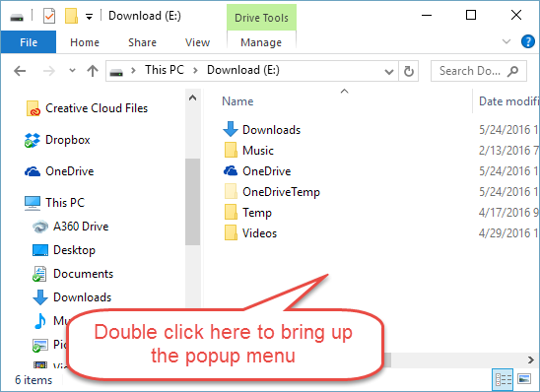Switch to the Home ribbon tab
540x392 pixels.
[85, 42]
